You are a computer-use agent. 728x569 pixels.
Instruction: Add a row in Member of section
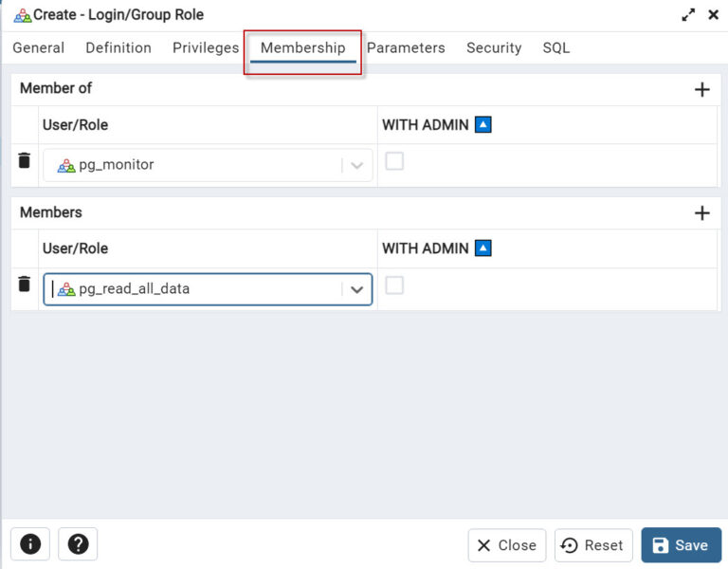702,89
